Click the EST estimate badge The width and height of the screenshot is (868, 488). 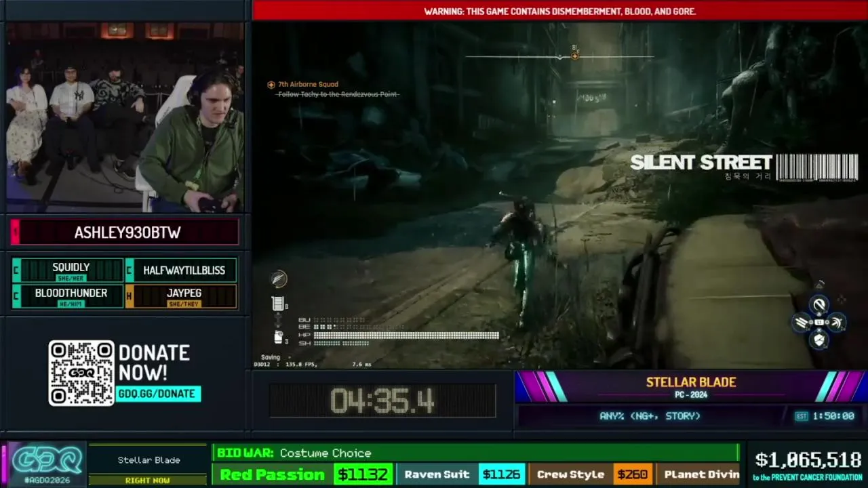tap(802, 416)
